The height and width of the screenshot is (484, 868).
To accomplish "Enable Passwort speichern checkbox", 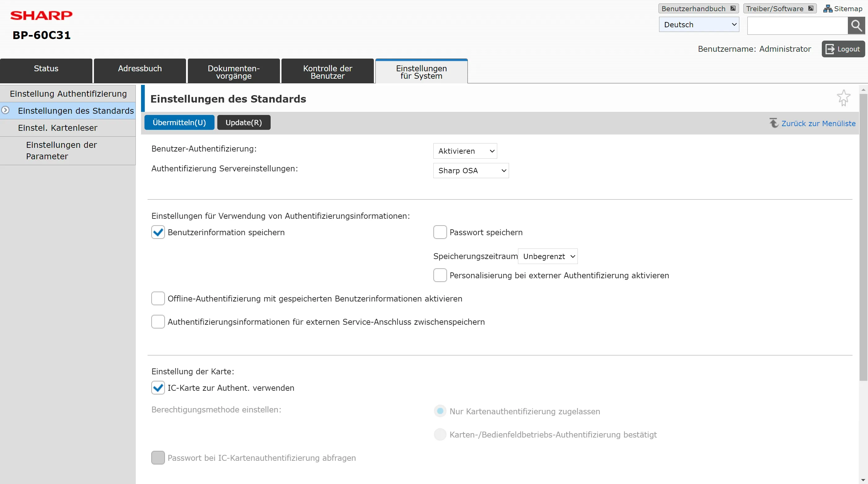I will click(x=440, y=232).
